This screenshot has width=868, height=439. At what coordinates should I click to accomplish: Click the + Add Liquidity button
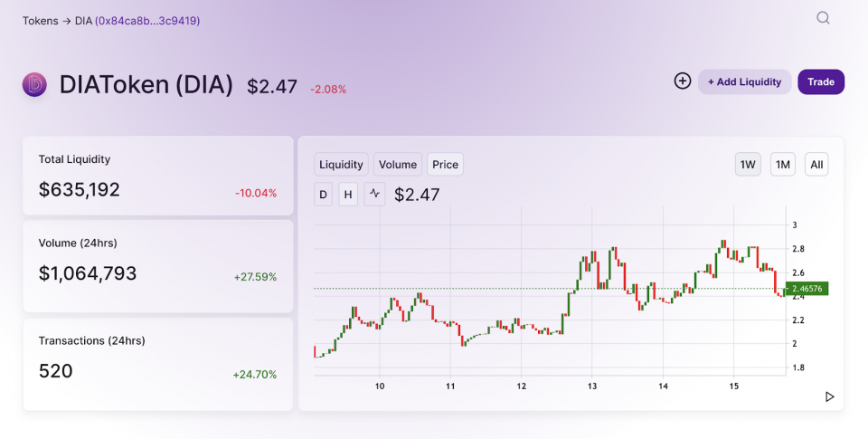tap(744, 81)
